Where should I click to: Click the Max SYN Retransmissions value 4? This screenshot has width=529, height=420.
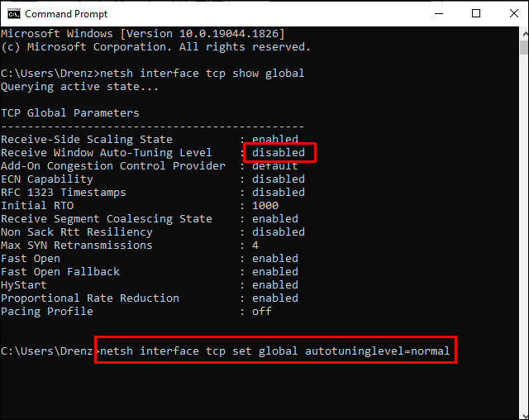coord(255,246)
